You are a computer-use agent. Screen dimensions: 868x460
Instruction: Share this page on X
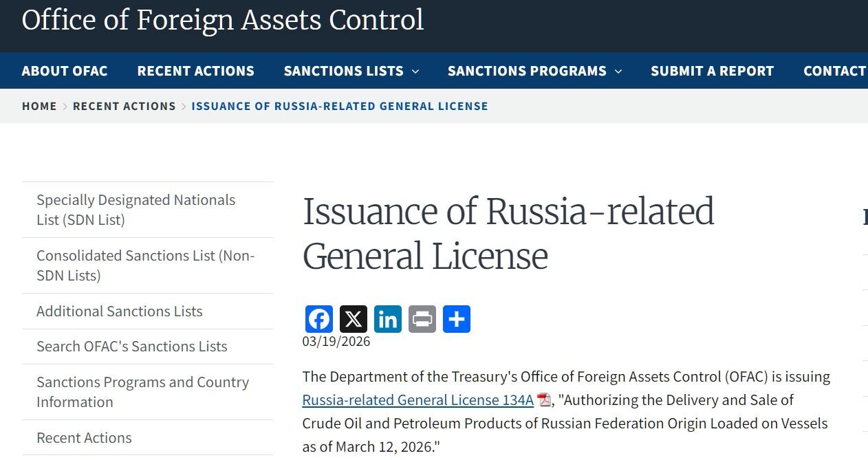pos(353,318)
